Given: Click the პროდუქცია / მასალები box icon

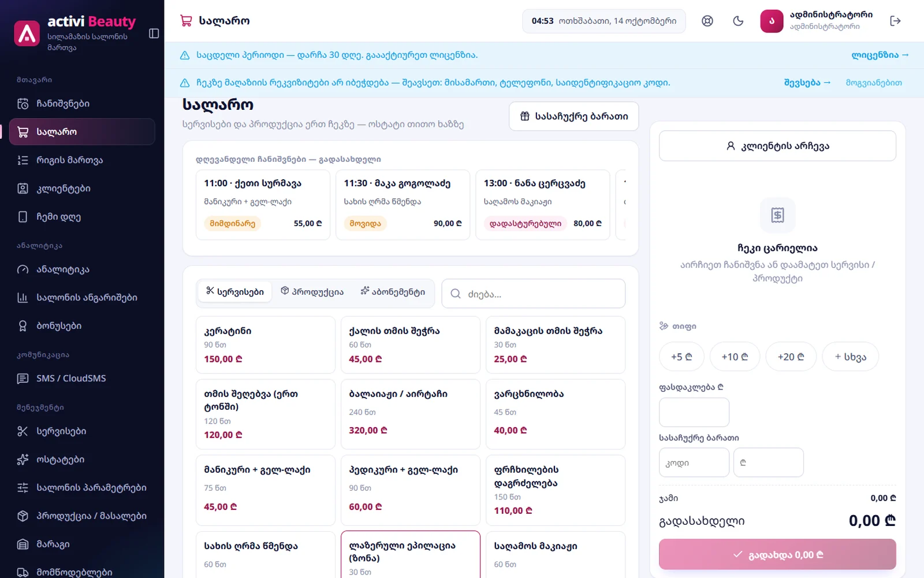Looking at the screenshot, I should tap(23, 516).
